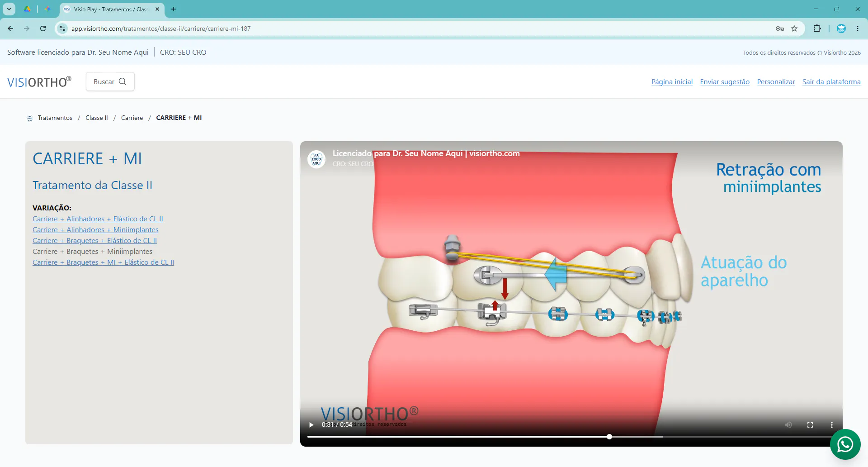Click the video animation frame
The image size is (868, 467).
pyautogui.click(x=571, y=294)
